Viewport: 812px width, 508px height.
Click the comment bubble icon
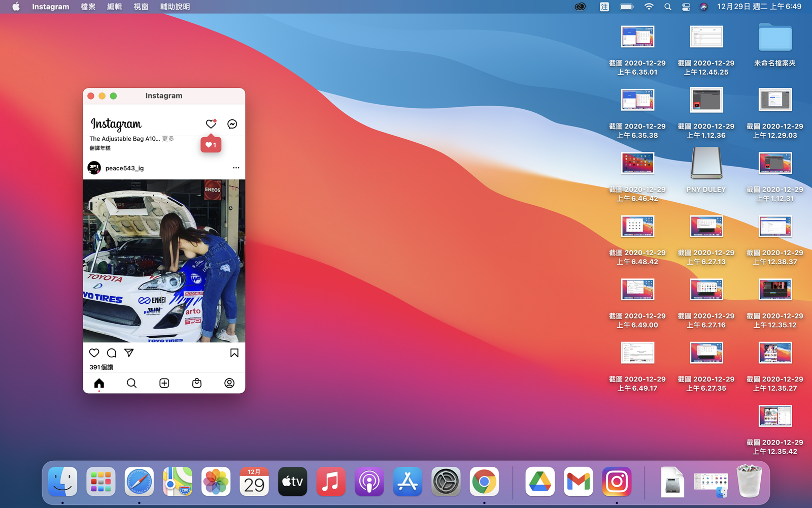click(x=112, y=353)
